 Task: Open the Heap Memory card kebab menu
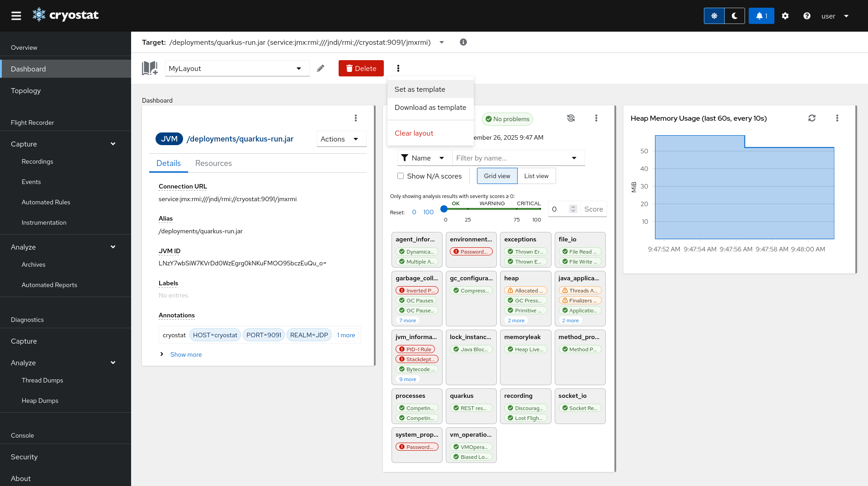[837, 118]
